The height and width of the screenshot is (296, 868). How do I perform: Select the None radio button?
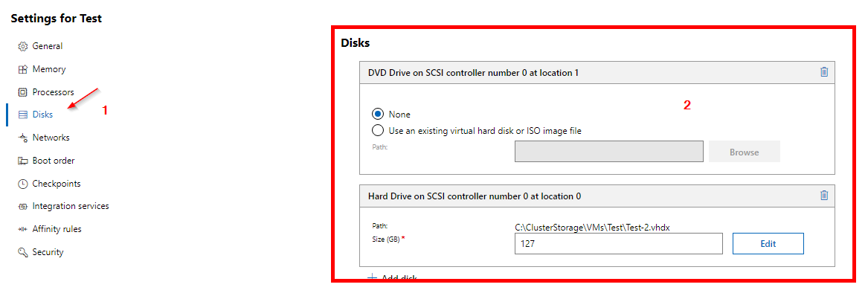(x=378, y=114)
